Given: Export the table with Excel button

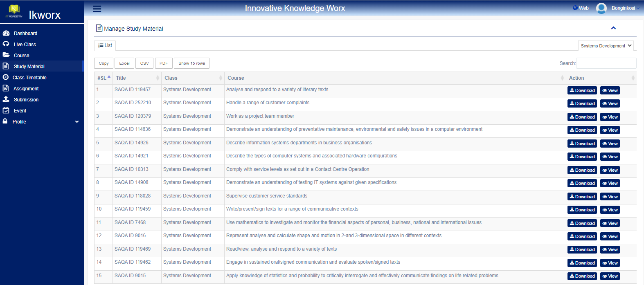Looking at the screenshot, I should tap(124, 63).
